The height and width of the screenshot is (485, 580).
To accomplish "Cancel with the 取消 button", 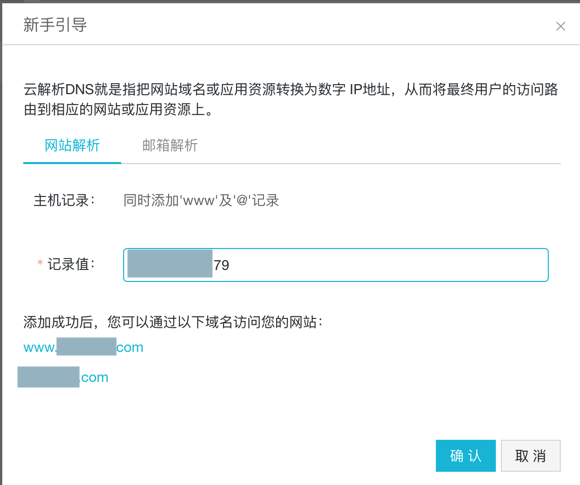I will 530,455.
